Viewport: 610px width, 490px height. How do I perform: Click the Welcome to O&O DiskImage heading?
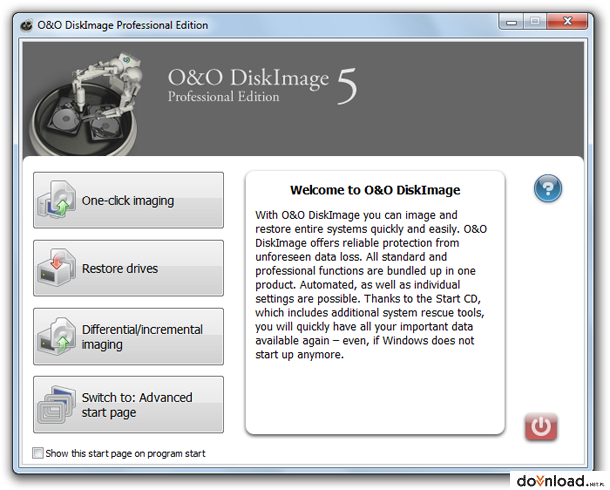click(375, 190)
